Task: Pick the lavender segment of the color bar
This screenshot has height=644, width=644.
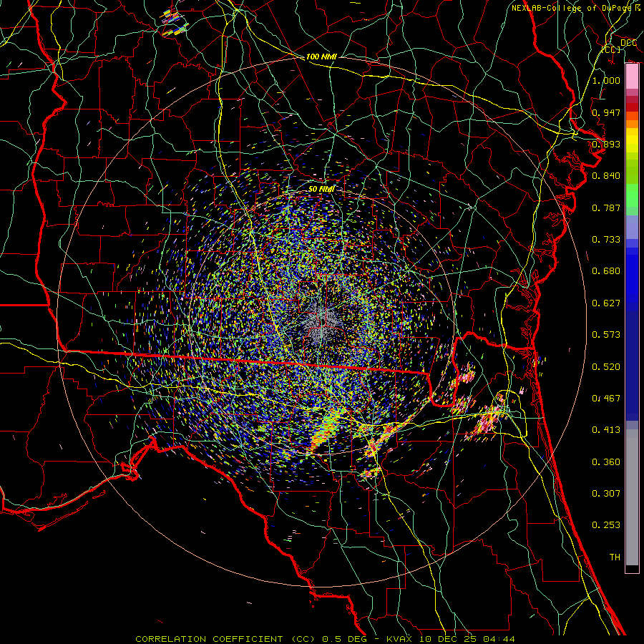Action: click(x=632, y=227)
